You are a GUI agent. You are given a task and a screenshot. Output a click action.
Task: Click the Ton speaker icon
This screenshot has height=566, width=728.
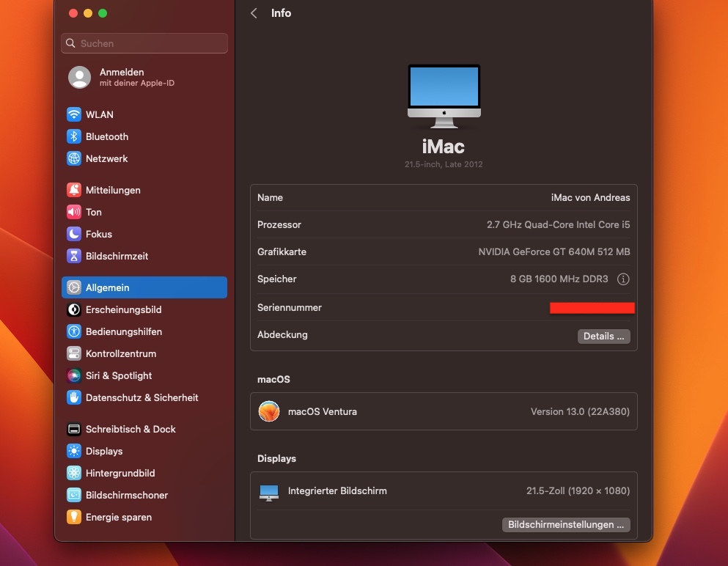click(74, 212)
